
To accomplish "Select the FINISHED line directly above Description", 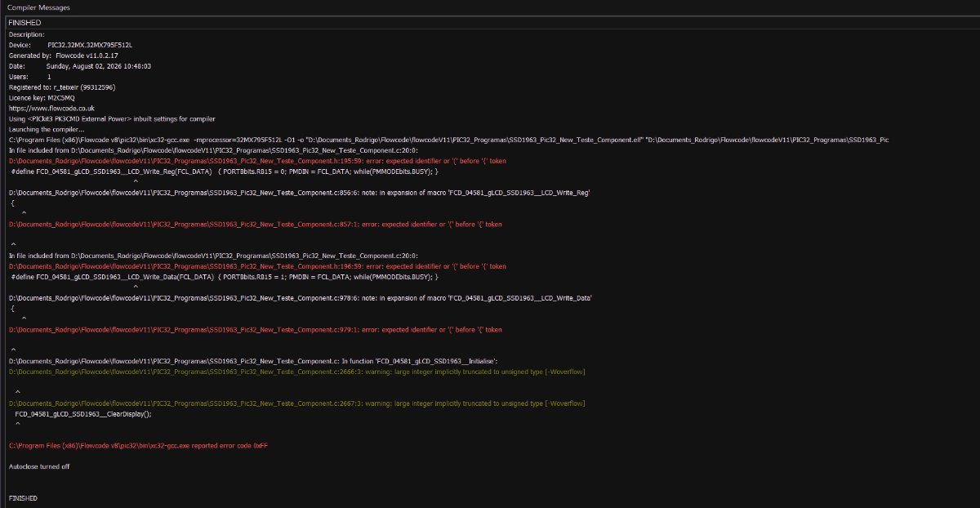I will click(24, 23).
